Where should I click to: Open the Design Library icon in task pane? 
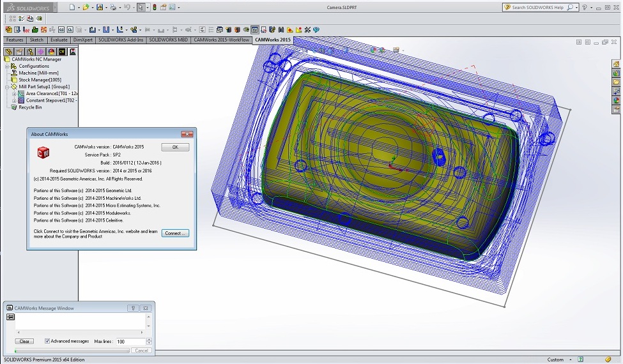[616, 73]
